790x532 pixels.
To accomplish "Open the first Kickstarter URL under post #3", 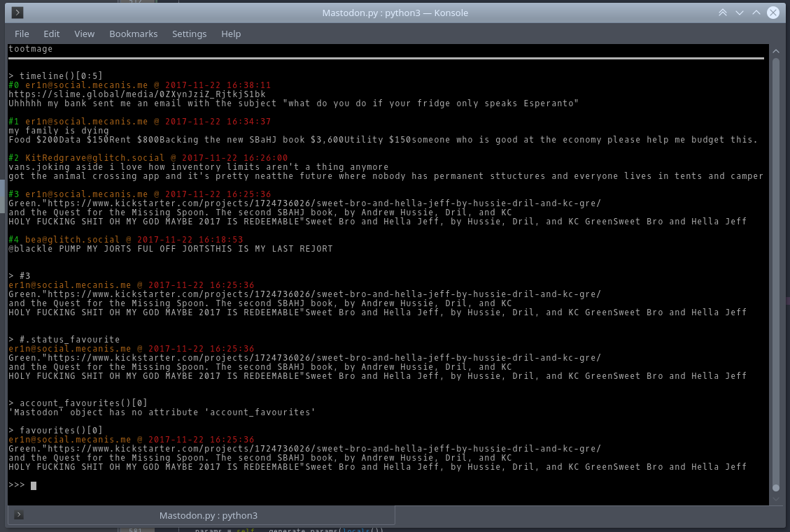I will (306, 203).
